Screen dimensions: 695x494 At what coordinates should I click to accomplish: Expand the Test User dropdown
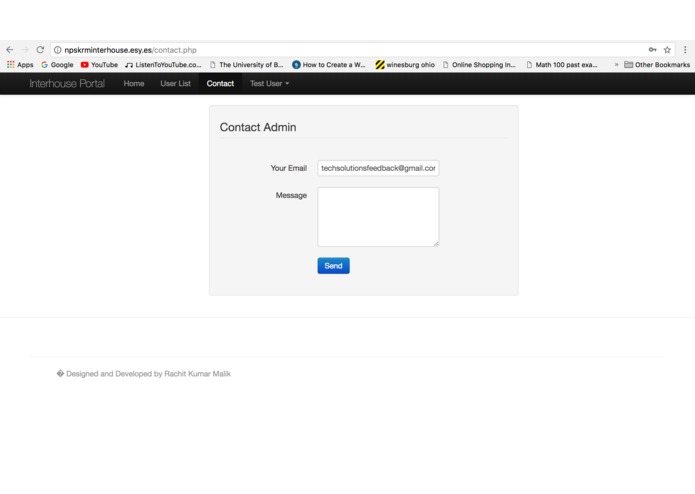[x=269, y=83]
